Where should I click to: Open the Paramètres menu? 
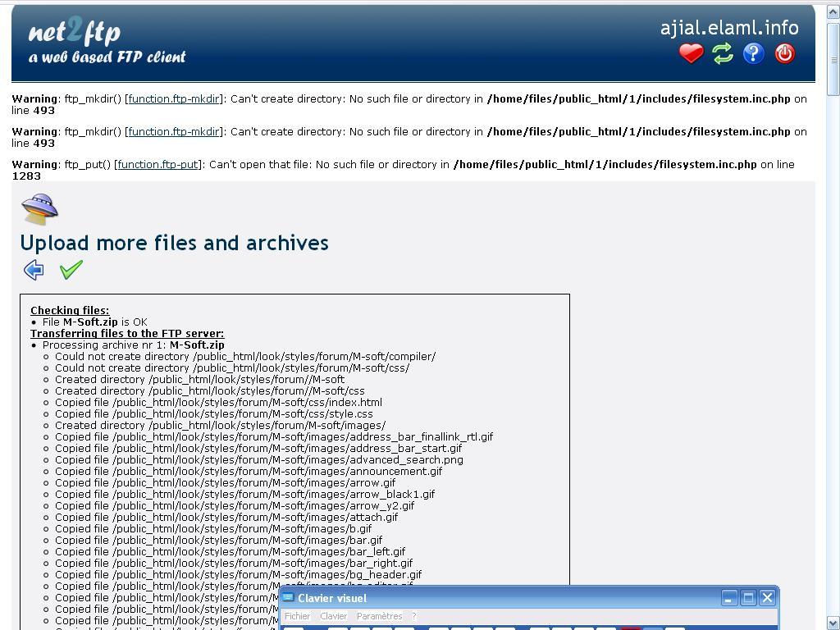tap(379, 616)
